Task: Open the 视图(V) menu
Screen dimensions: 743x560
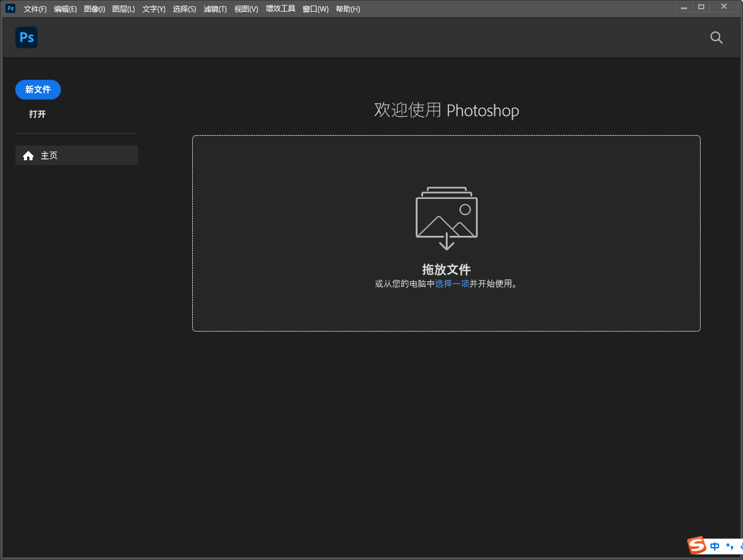Action: tap(246, 9)
